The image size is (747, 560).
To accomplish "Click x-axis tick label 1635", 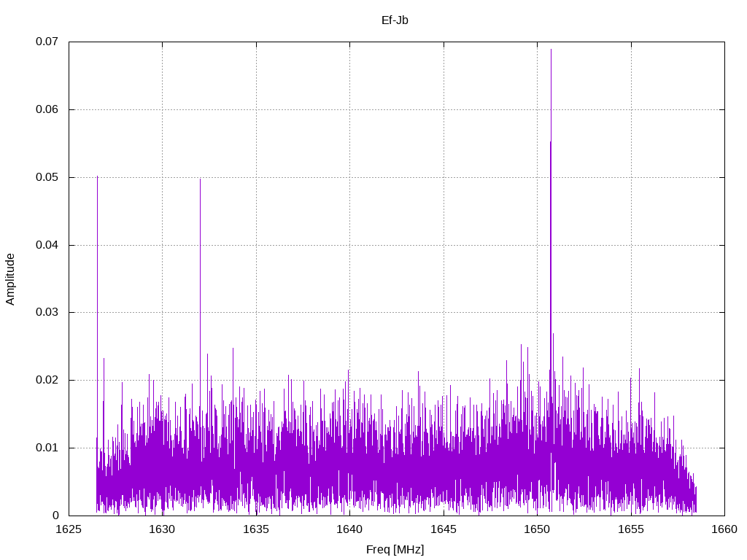I will click(256, 529).
